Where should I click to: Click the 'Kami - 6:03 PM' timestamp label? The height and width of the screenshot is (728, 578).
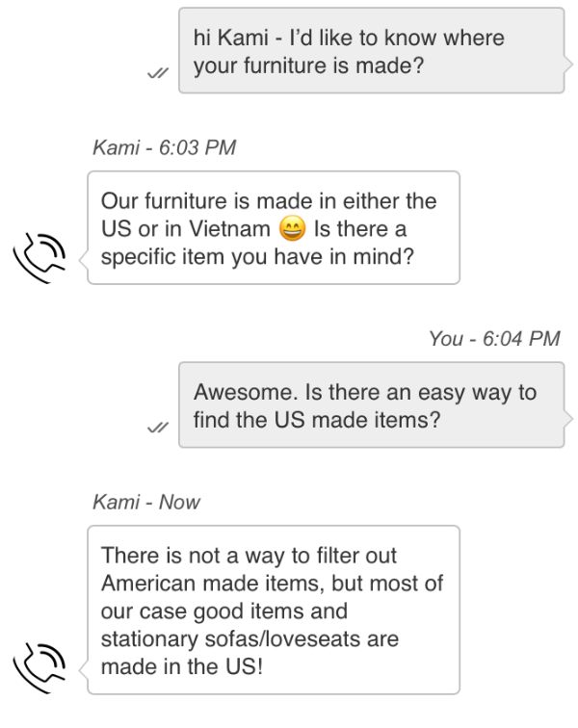coord(165,147)
